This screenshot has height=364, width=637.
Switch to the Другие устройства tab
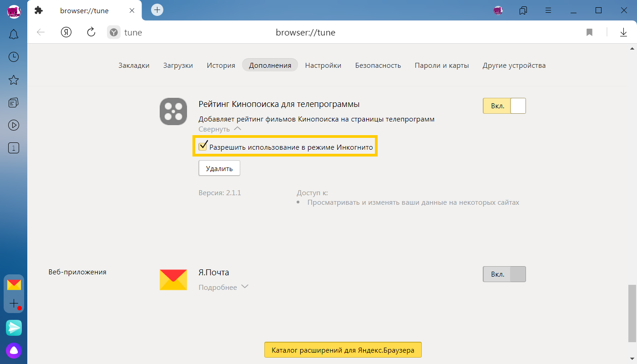pyautogui.click(x=514, y=65)
